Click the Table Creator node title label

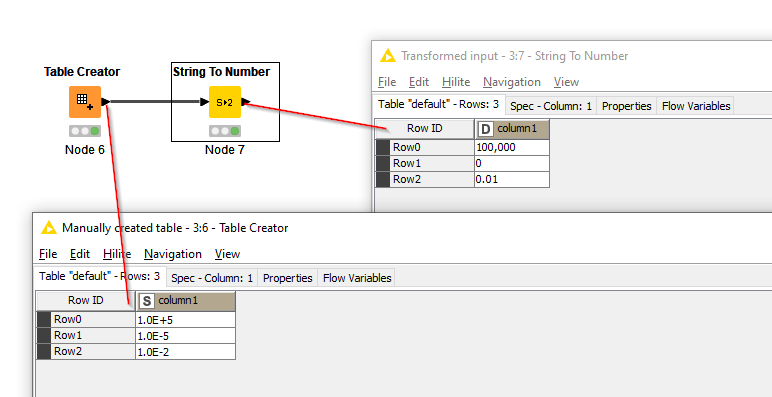[x=82, y=72]
